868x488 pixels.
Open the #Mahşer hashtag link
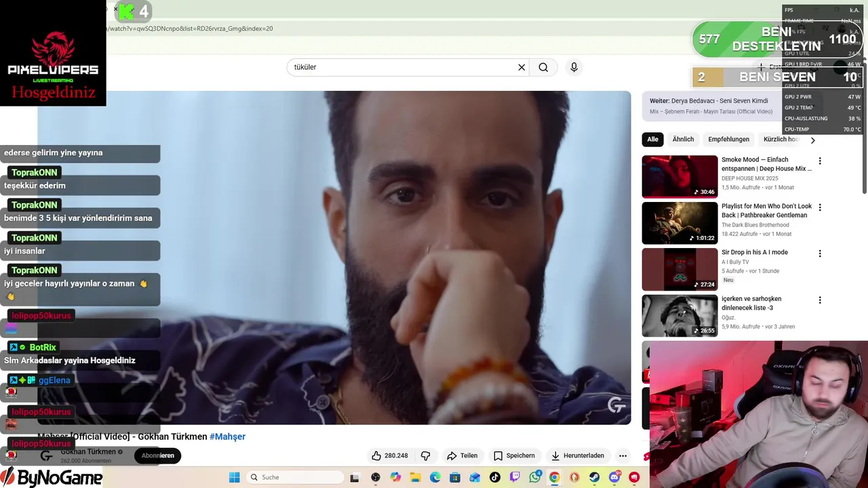click(x=227, y=436)
